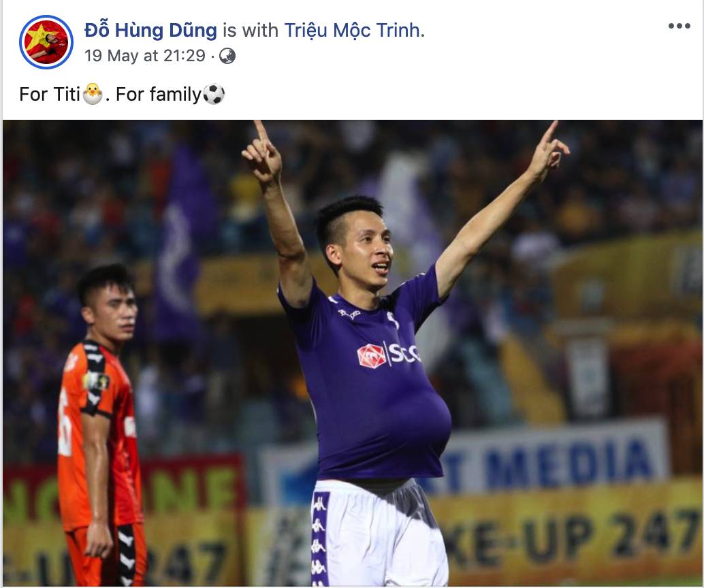
Task: Click the public globe privacy icon
Action: pyautogui.click(x=227, y=56)
